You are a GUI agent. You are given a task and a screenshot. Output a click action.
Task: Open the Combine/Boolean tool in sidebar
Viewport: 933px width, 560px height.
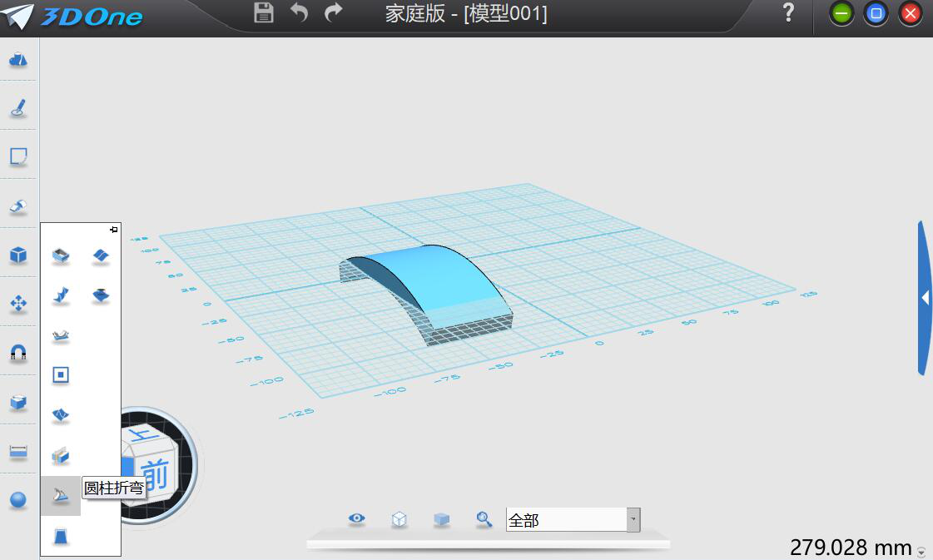[18, 402]
